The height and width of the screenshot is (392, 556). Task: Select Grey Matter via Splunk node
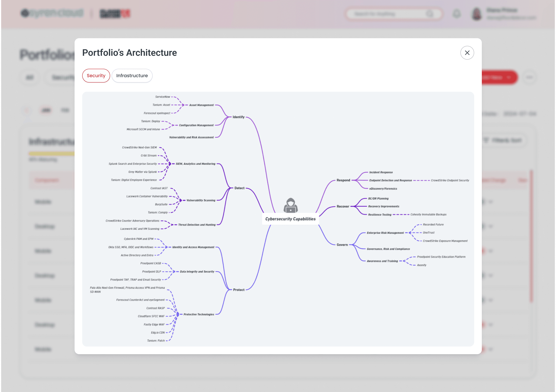143,172
